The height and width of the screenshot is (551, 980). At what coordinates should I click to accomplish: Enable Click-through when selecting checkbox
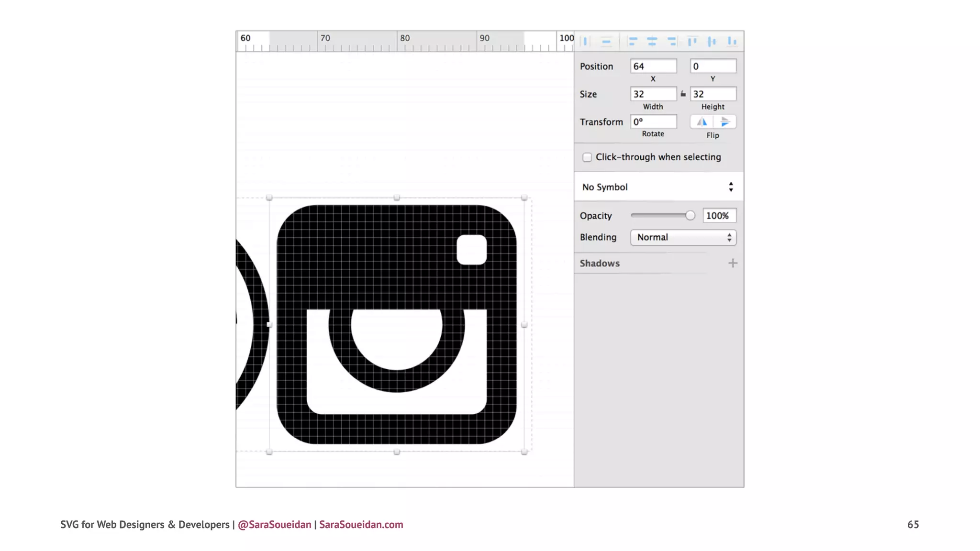[587, 157]
